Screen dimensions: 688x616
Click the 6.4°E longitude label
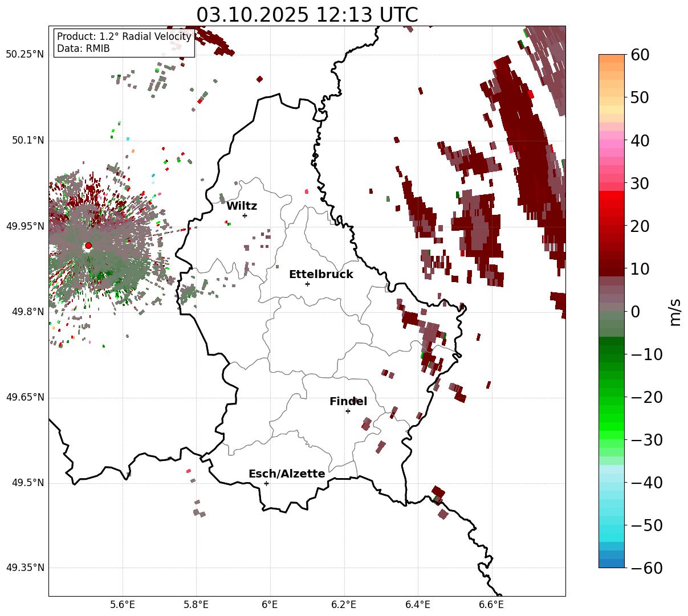(x=418, y=605)
